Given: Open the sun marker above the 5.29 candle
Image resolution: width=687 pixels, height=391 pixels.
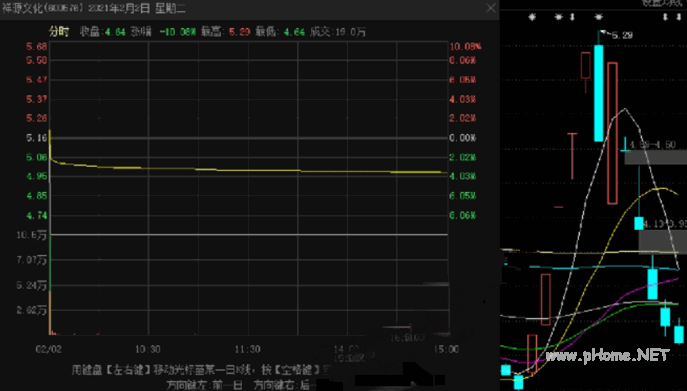Looking at the screenshot, I should pyautogui.click(x=598, y=17).
